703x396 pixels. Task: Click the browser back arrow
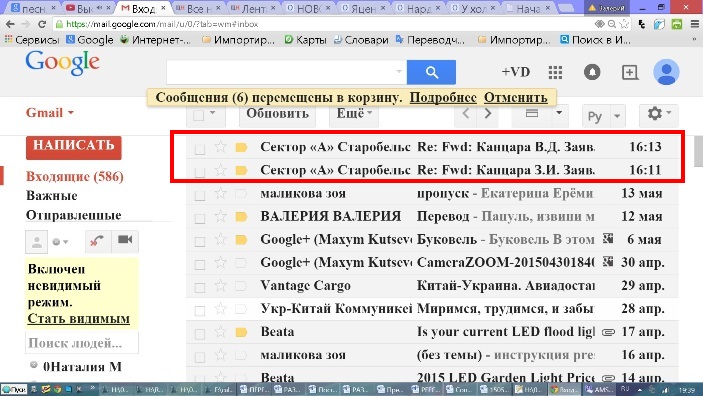(x=10, y=24)
